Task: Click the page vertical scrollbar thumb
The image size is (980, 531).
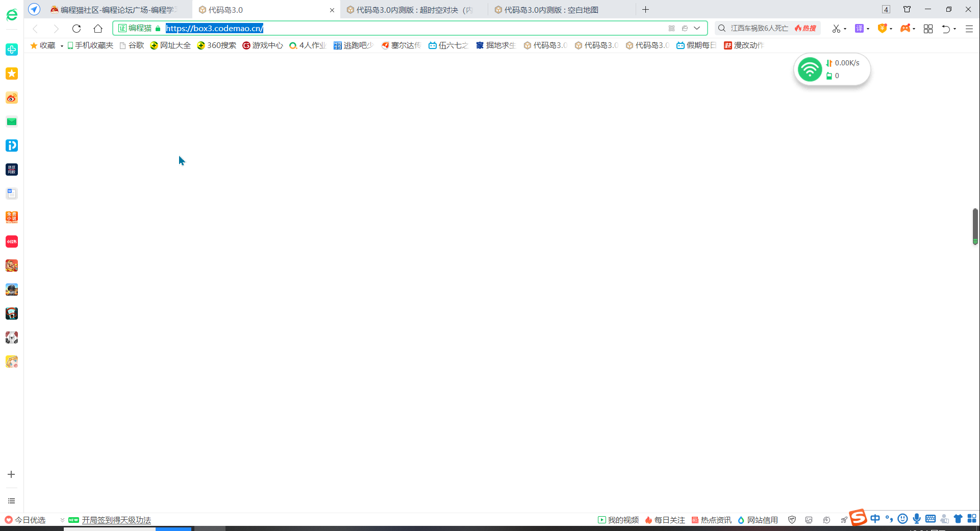Action: pyautogui.click(x=975, y=226)
